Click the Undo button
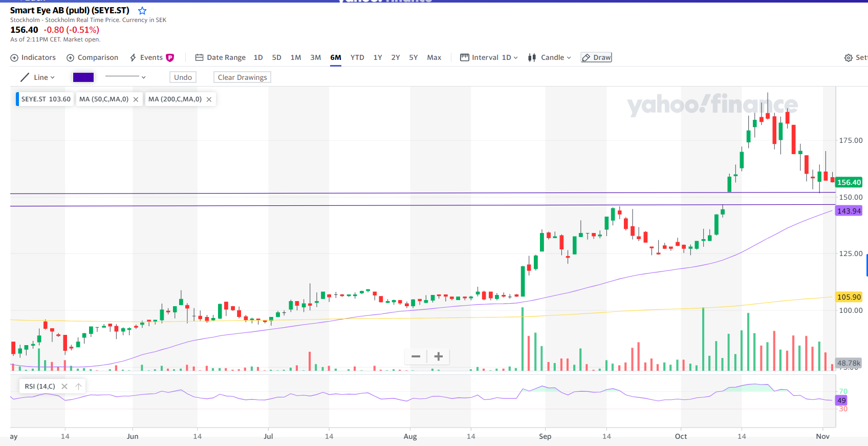Viewport: 868px width, 446px height. click(x=183, y=77)
